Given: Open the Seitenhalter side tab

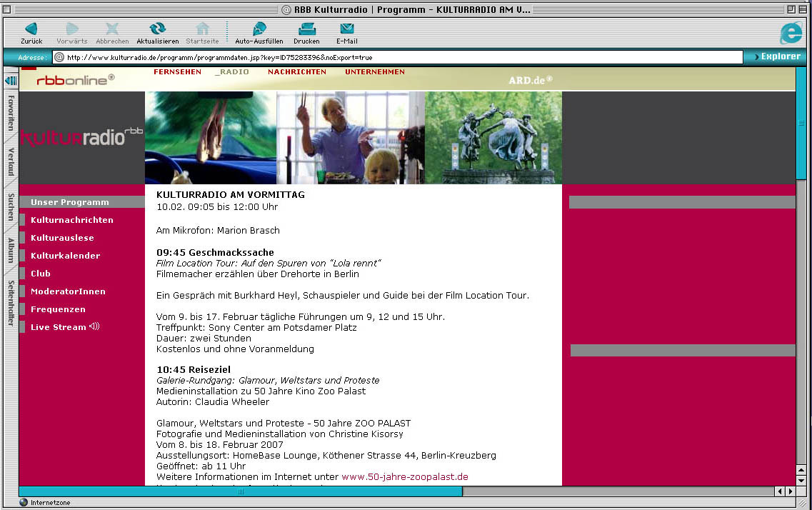Looking at the screenshot, I should pyautogui.click(x=11, y=303).
